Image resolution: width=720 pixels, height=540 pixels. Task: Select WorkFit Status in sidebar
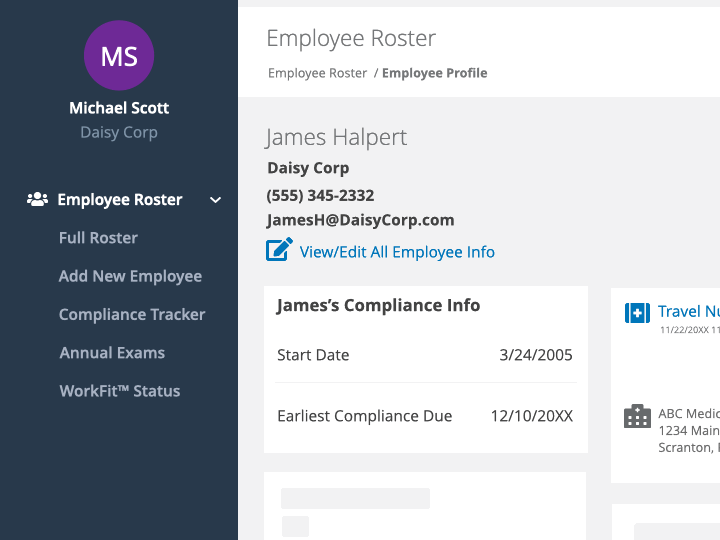coord(120,391)
